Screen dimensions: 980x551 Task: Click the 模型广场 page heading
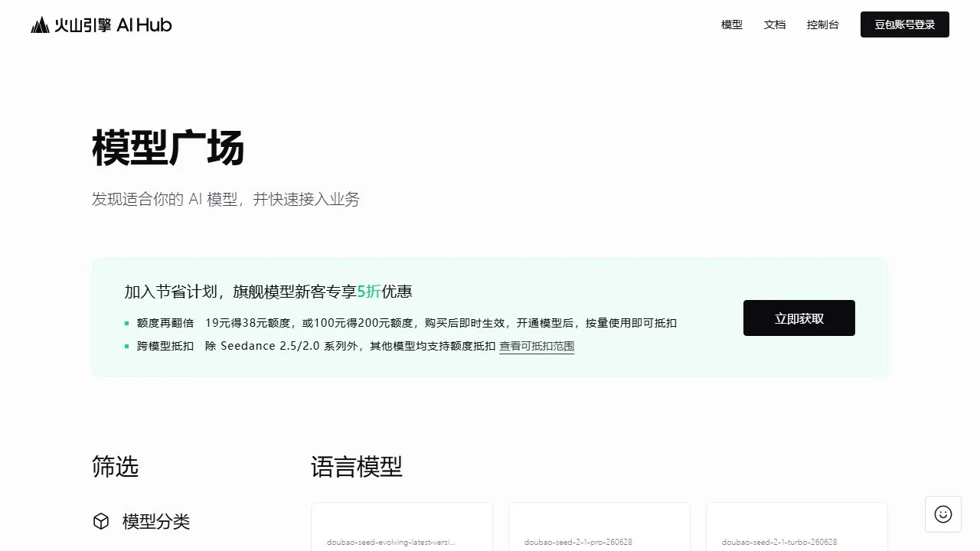[x=168, y=148]
